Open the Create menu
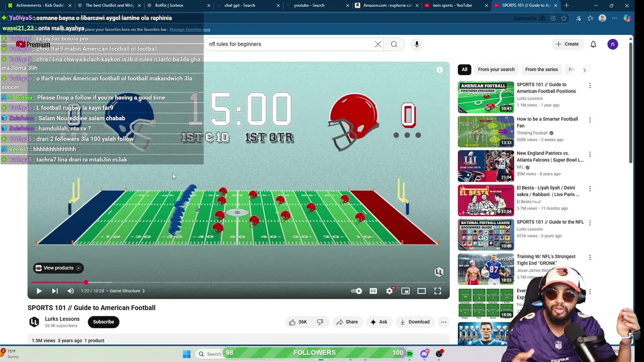 coord(567,44)
